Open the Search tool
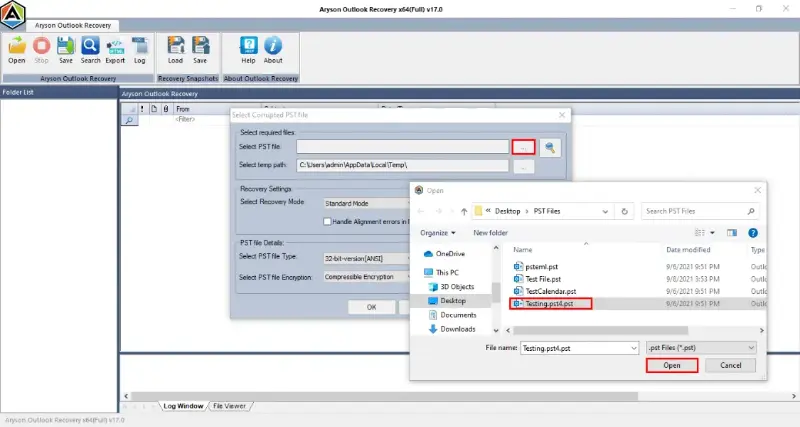 point(90,50)
